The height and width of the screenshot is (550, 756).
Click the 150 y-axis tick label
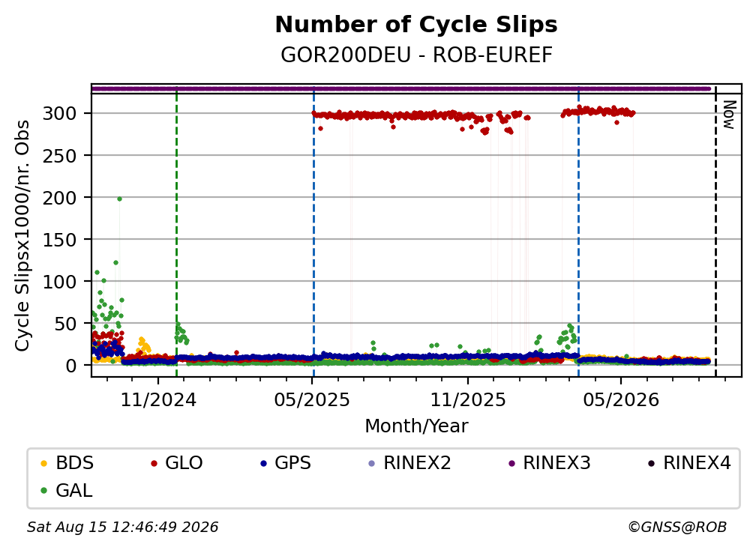point(60,239)
